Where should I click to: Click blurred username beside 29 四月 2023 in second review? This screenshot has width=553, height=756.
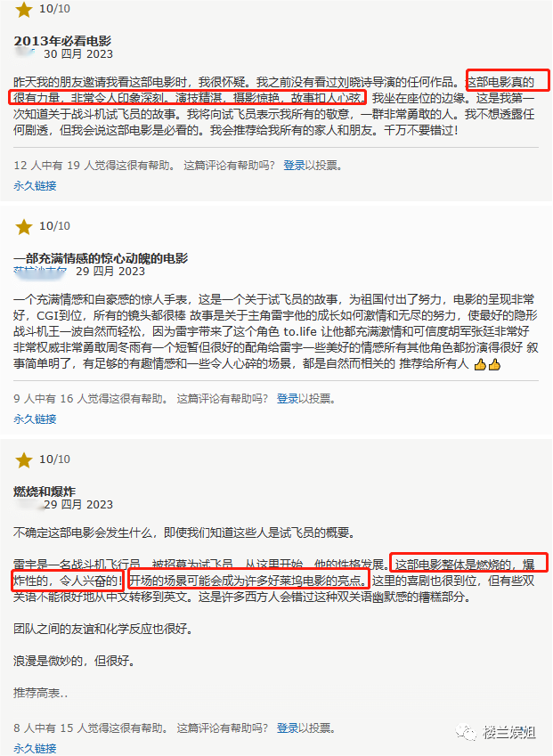coord(40,272)
